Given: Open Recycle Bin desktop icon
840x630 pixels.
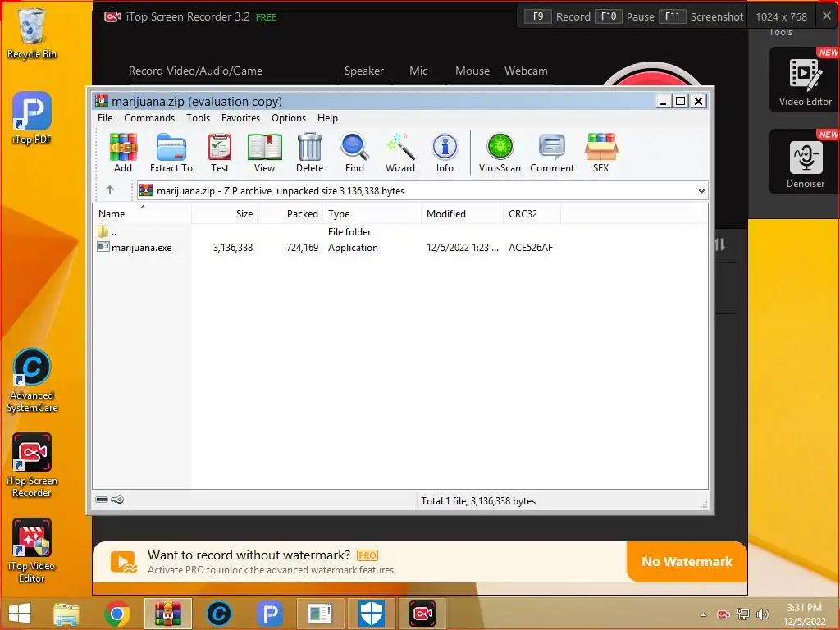Looking at the screenshot, I should pyautogui.click(x=32, y=33).
